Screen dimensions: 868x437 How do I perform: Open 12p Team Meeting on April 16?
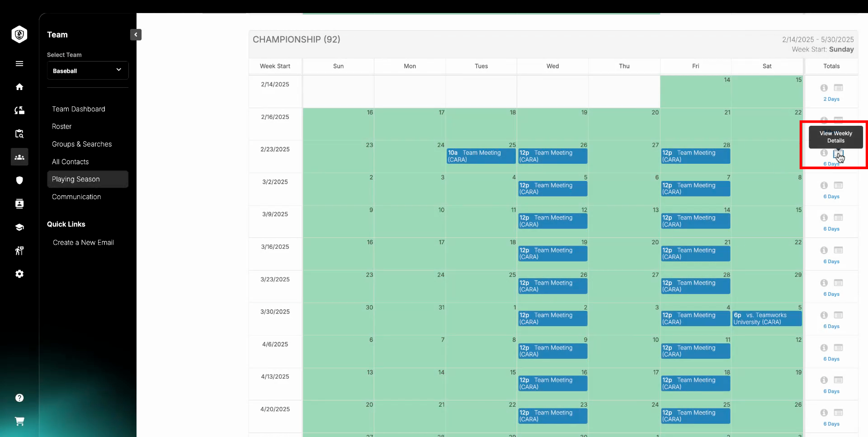tap(552, 384)
